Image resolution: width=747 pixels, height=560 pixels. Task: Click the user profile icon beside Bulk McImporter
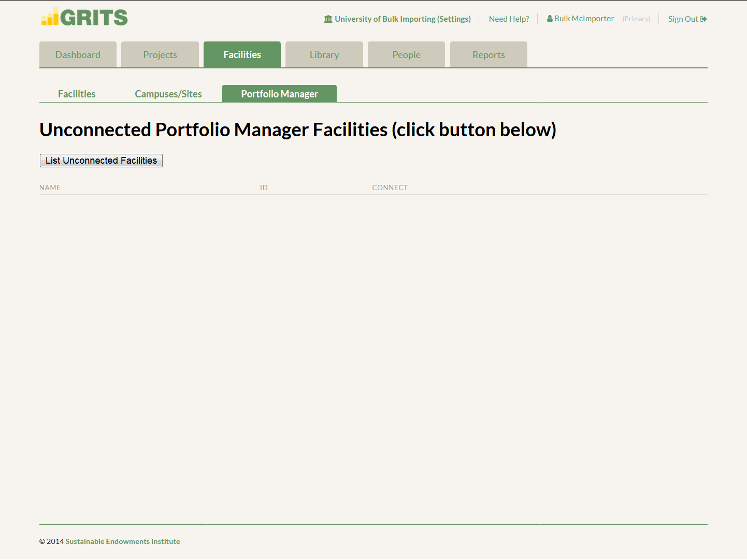pyautogui.click(x=550, y=19)
